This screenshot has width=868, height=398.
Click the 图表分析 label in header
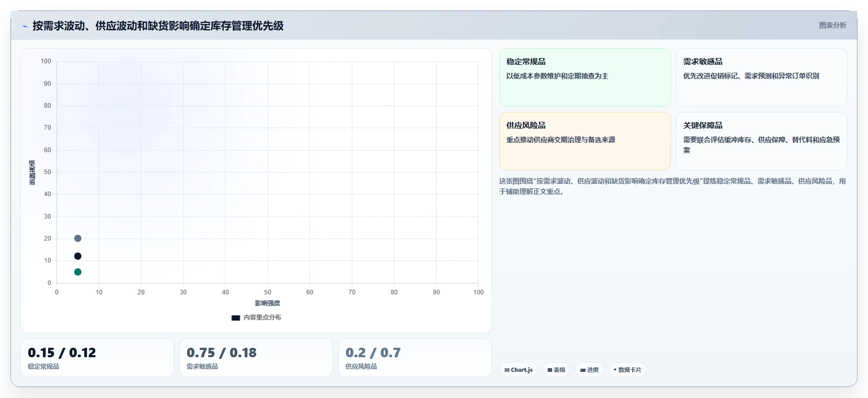point(832,25)
